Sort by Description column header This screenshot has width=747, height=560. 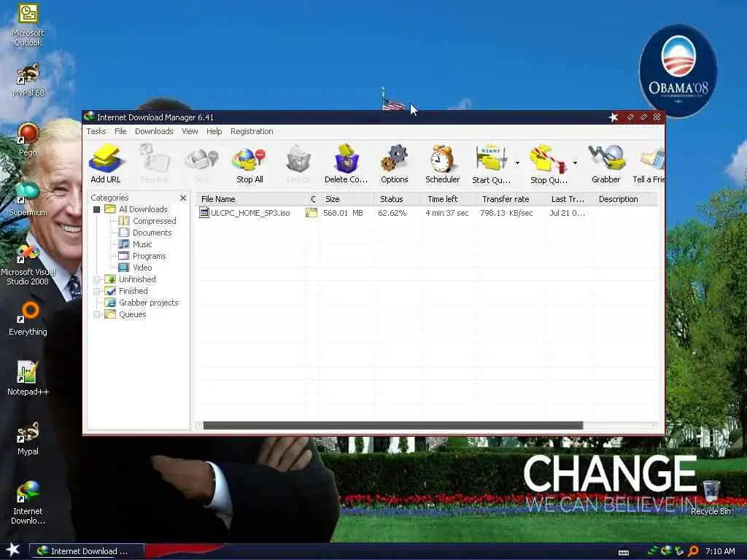(x=624, y=199)
